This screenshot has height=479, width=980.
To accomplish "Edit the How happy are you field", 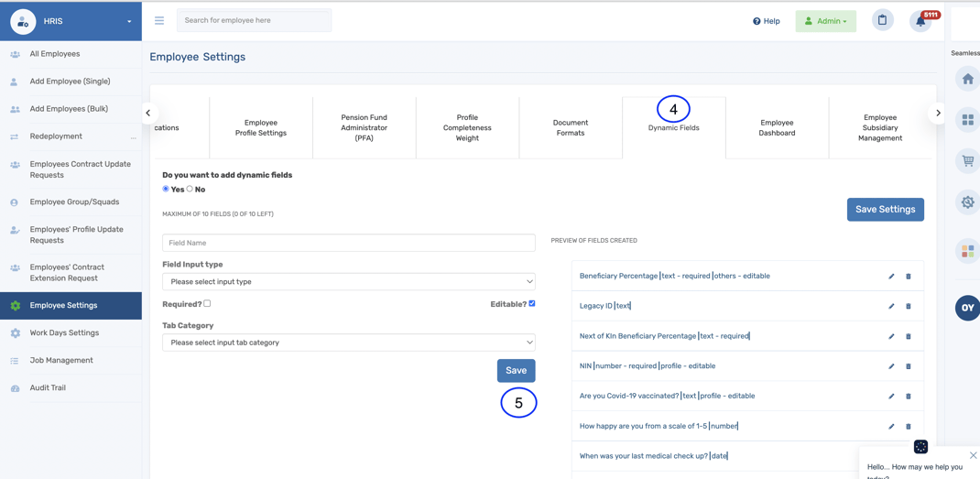I will (x=891, y=427).
